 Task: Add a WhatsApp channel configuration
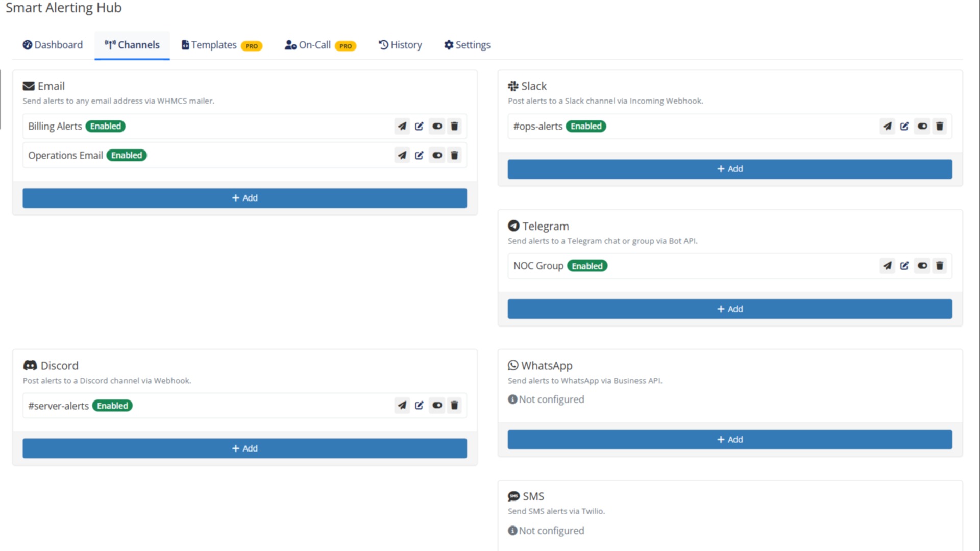click(x=729, y=439)
